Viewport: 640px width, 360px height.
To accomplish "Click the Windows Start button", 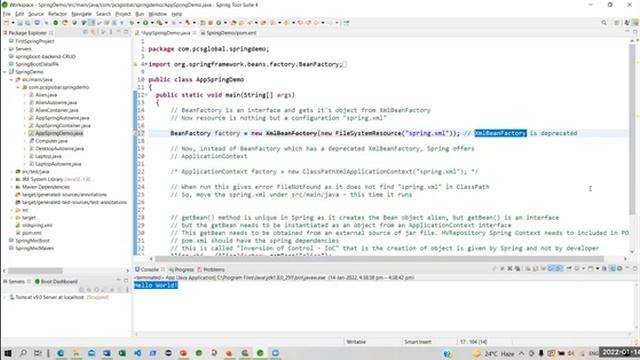I will pos(7,353).
